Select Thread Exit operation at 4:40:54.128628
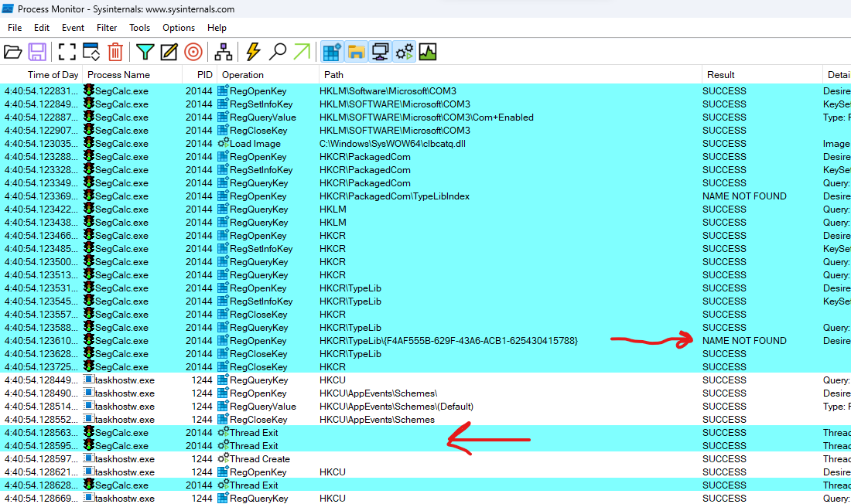Viewport: 851px width, 504px height. click(x=254, y=485)
